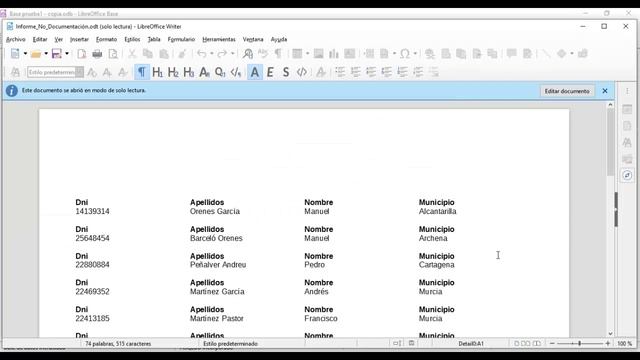Open the Herramientas menu

tap(219, 40)
